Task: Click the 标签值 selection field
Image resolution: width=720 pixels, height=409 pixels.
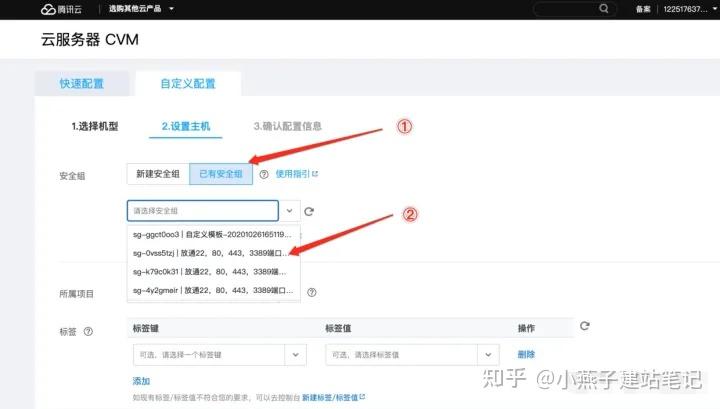Action: coord(401,355)
